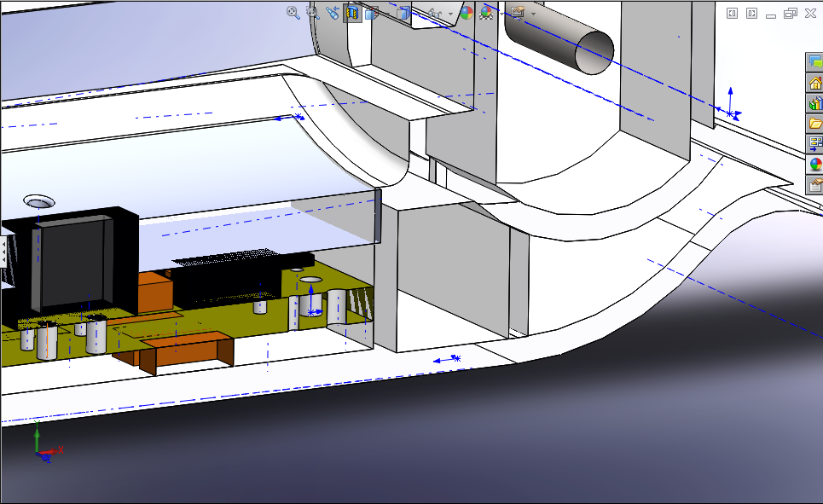
Task: Open the SolidWorks Forum task pane tab
Action: point(814,62)
